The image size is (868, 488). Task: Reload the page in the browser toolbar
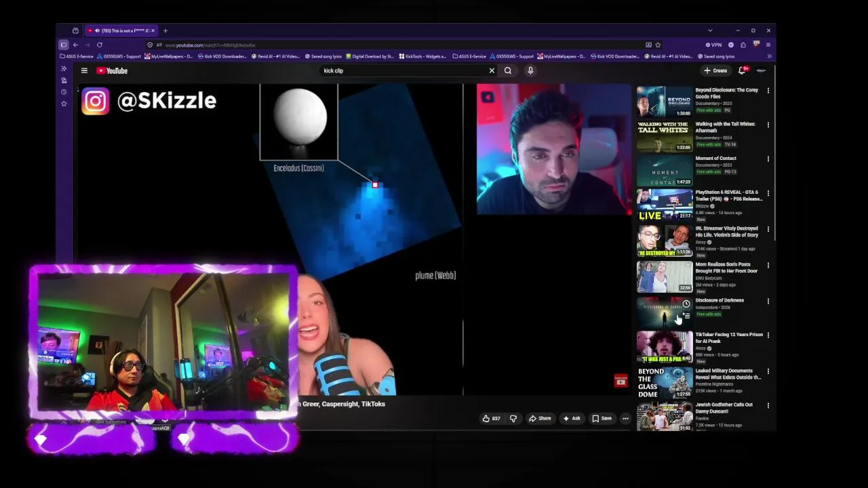(x=99, y=45)
